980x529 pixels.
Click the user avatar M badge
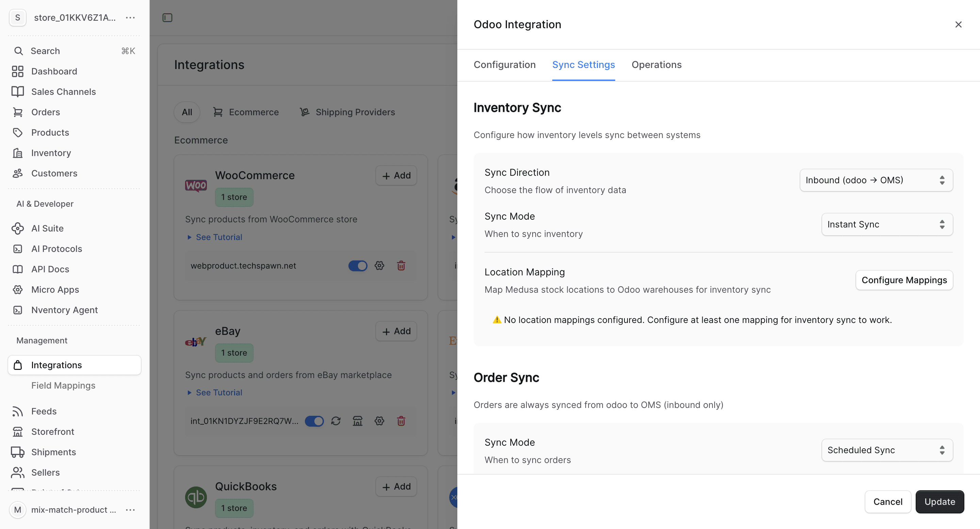point(17,510)
